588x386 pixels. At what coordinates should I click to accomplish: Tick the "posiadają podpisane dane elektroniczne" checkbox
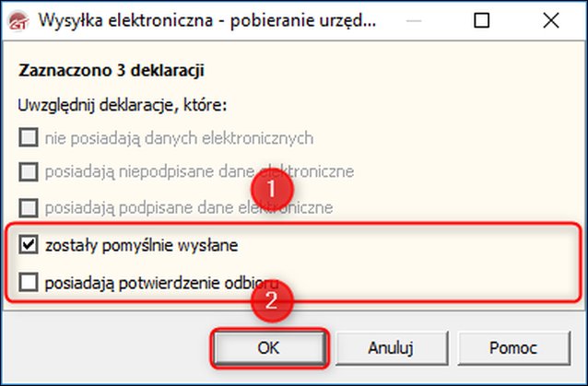coord(29,207)
